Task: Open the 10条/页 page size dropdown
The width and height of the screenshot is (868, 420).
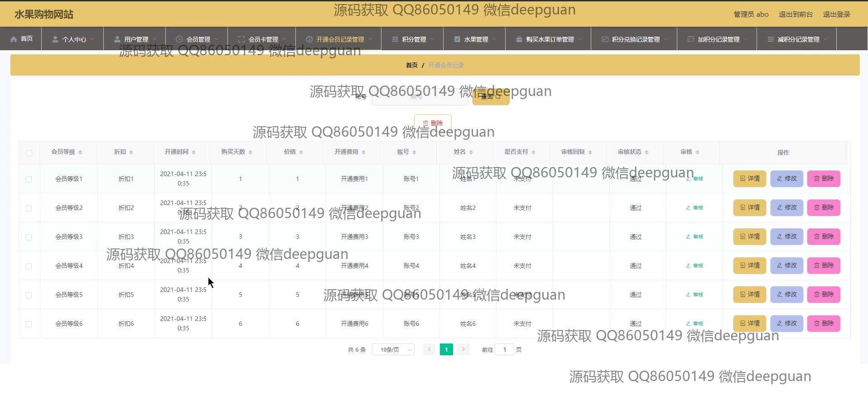Action: (x=393, y=349)
